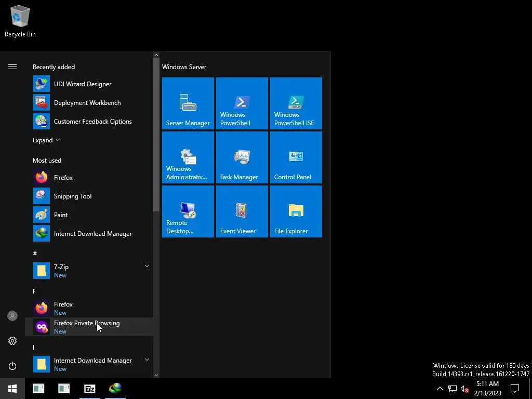Switch to 7-Zip in the taskbar
This screenshot has height=399, width=532.
coord(89,389)
